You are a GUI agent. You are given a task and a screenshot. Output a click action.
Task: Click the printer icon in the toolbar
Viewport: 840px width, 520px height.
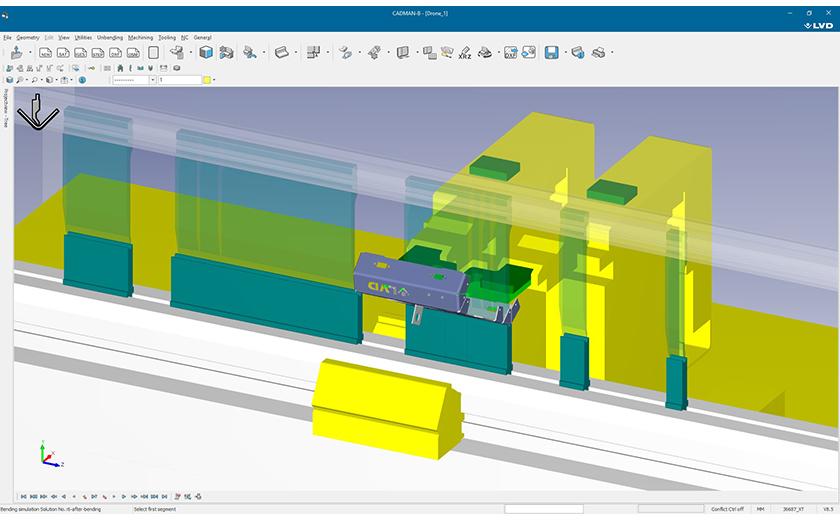[x=599, y=52]
